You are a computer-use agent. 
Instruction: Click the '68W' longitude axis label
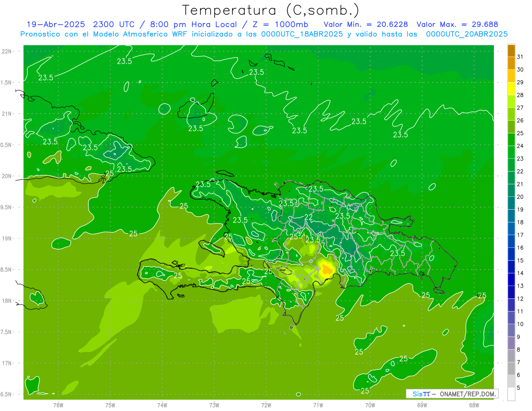coord(474,405)
